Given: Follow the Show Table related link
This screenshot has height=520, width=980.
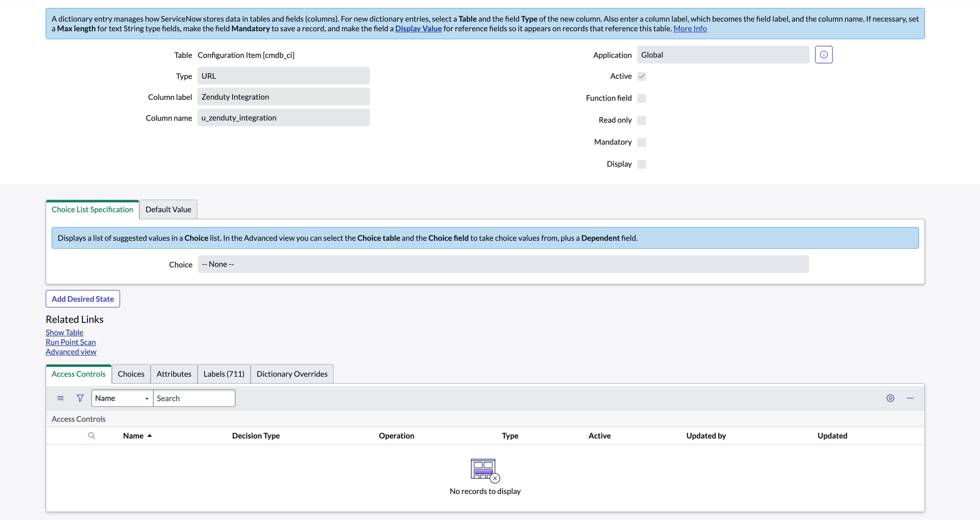Looking at the screenshot, I should pos(64,332).
